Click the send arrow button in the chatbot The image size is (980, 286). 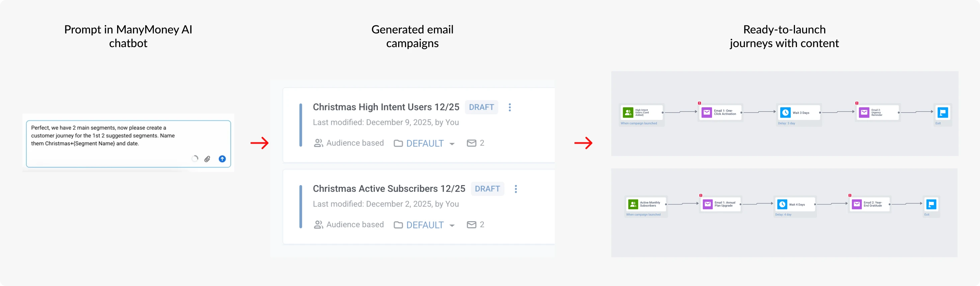(222, 159)
